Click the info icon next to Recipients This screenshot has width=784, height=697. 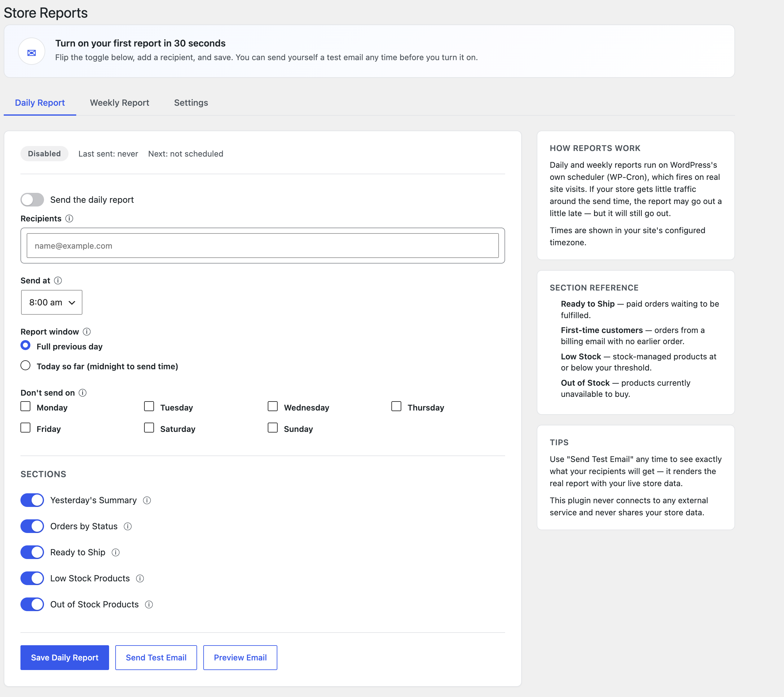[69, 218]
